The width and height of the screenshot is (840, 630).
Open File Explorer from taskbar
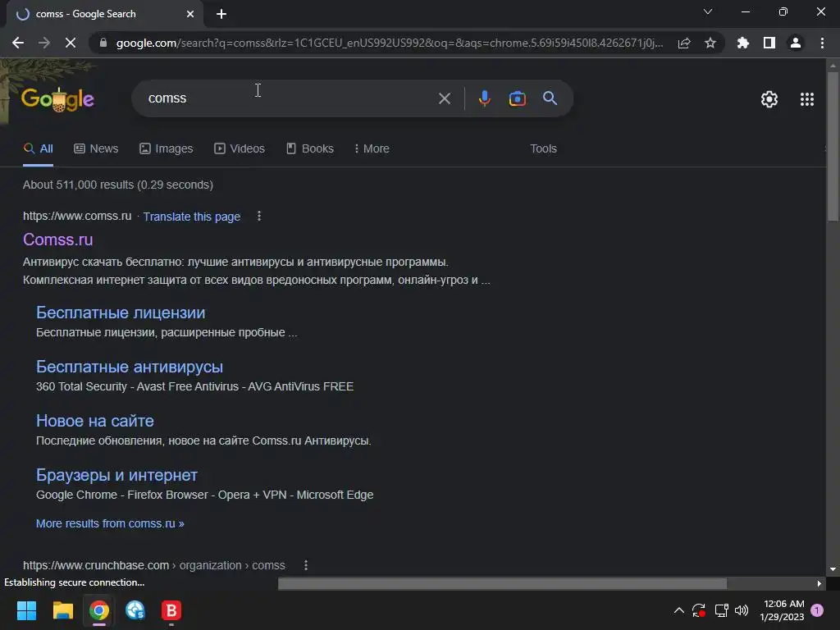pos(62,610)
